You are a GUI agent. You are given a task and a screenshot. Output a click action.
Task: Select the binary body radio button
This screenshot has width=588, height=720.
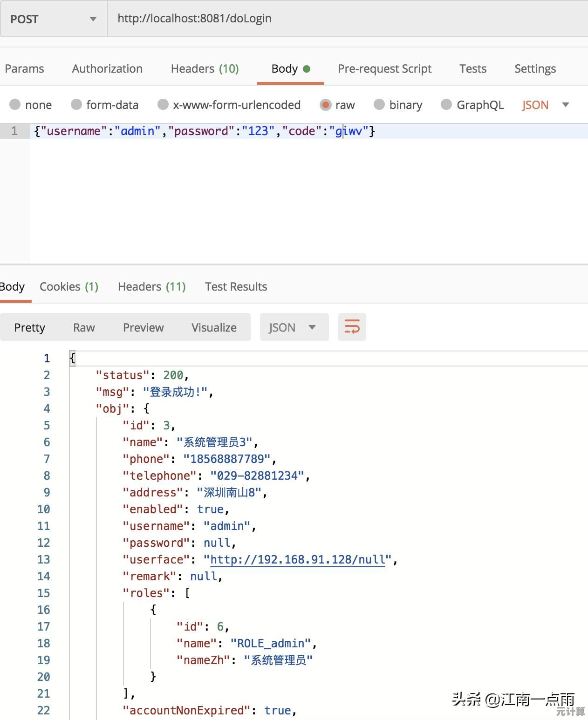(380, 105)
